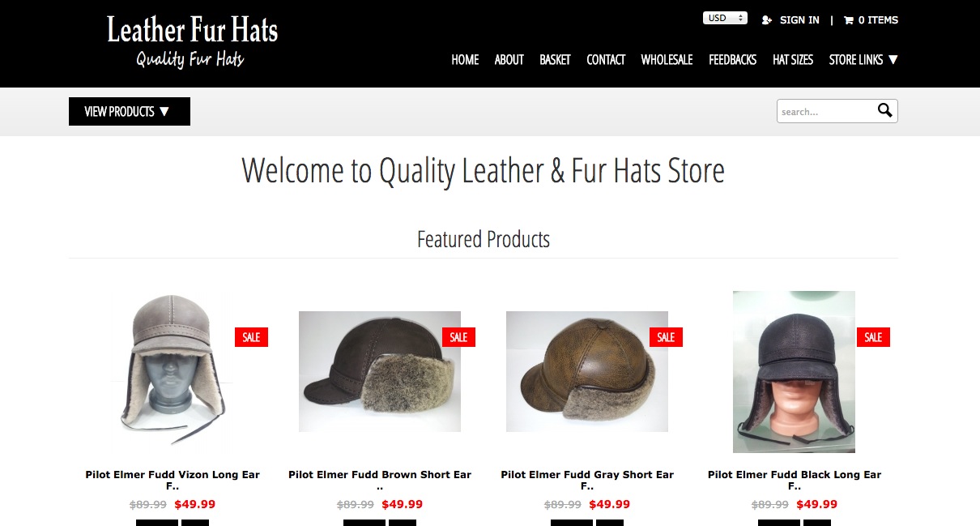The image size is (980, 526).
Task: Click the Sign In link
Action: pos(799,20)
